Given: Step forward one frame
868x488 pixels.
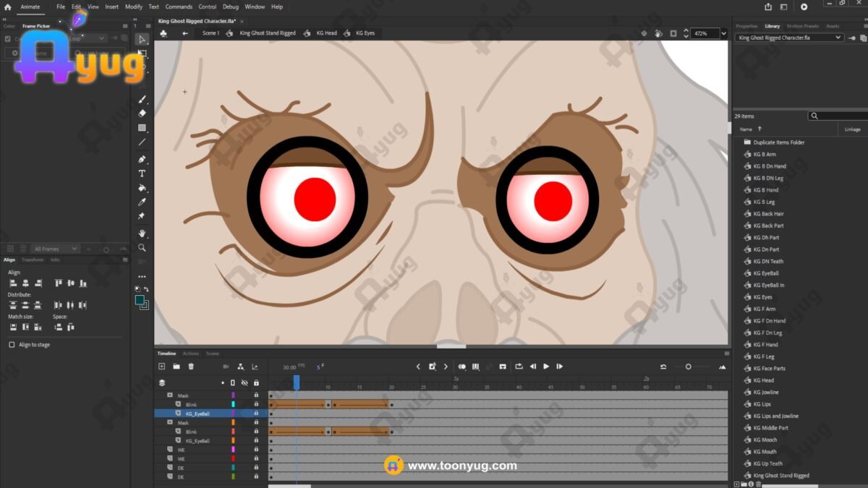Looking at the screenshot, I should [x=559, y=367].
